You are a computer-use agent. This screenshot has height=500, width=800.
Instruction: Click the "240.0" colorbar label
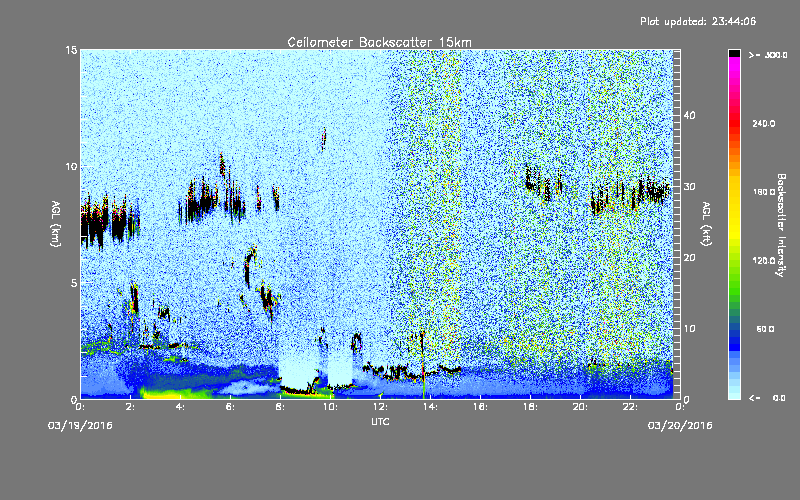tap(764, 123)
